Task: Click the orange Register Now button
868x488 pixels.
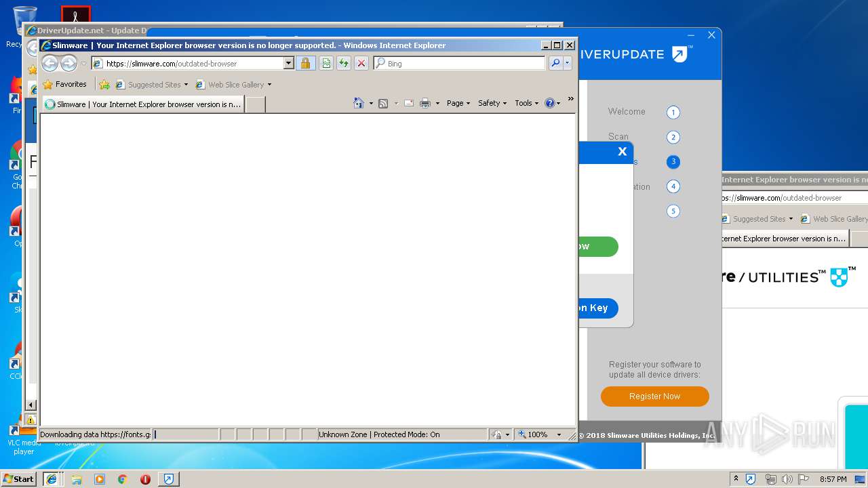Action: coord(654,396)
